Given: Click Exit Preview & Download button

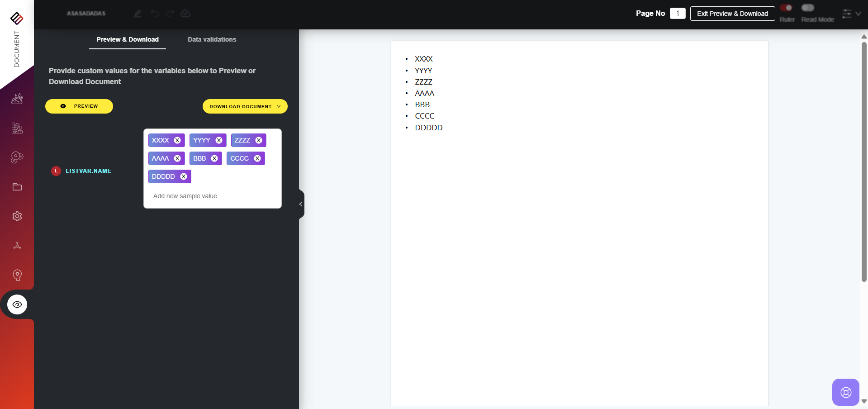Looking at the screenshot, I should pos(732,14).
